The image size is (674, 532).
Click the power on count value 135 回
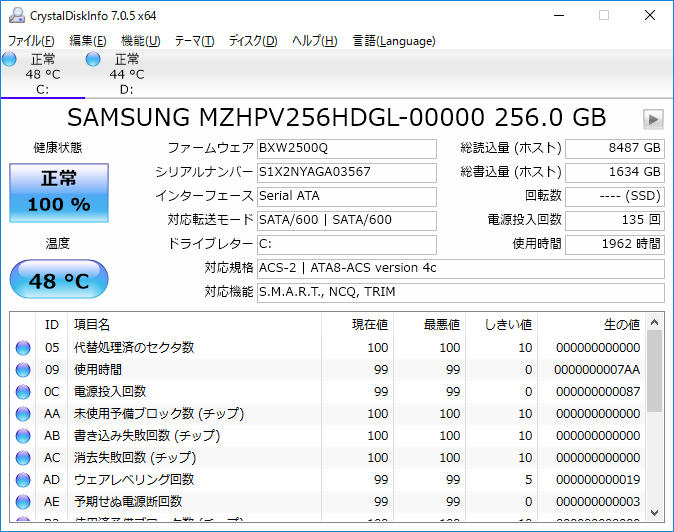615,220
